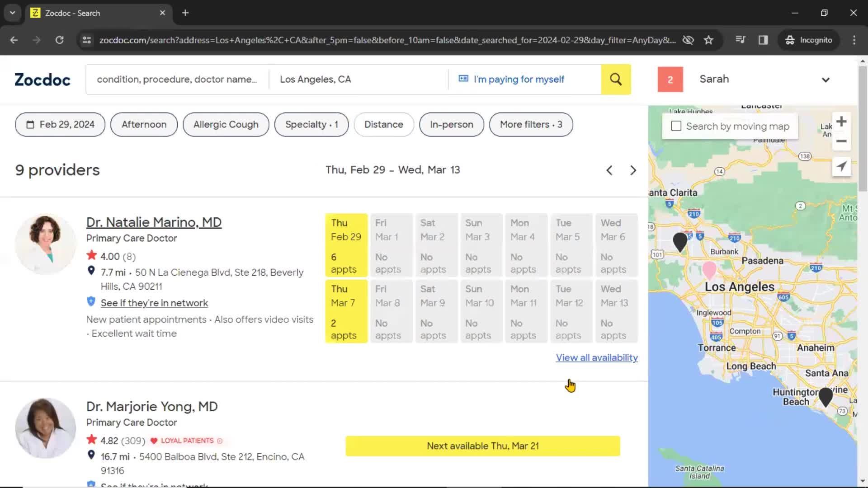868x488 pixels.
Task: Click Next available Thu, Mar 21
Action: click(483, 446)
